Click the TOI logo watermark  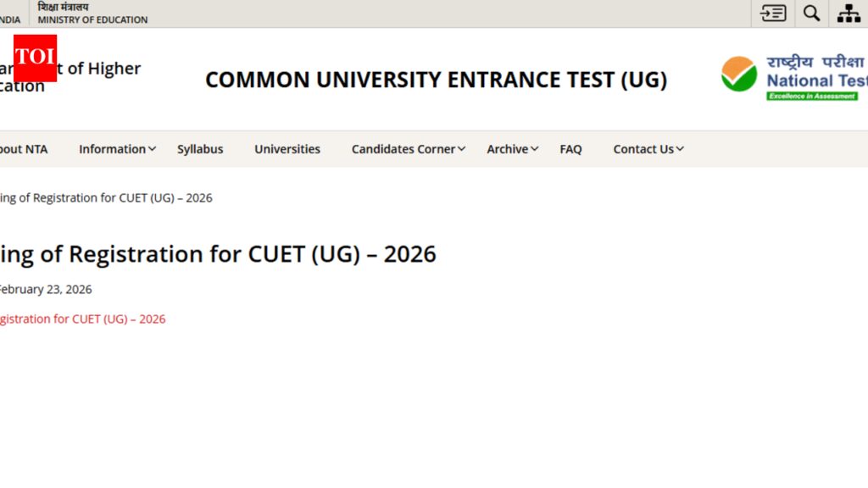[36, 59]
